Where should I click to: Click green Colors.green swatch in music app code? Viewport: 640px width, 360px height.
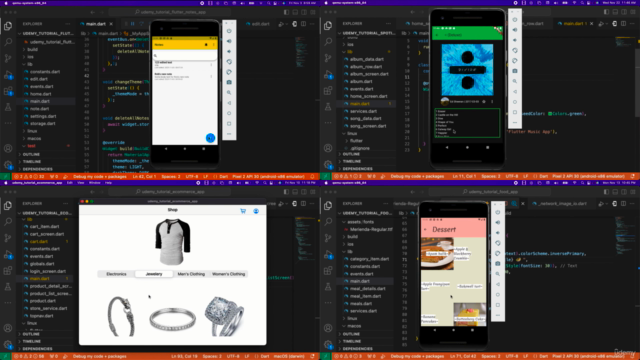(x=550, y=114)
